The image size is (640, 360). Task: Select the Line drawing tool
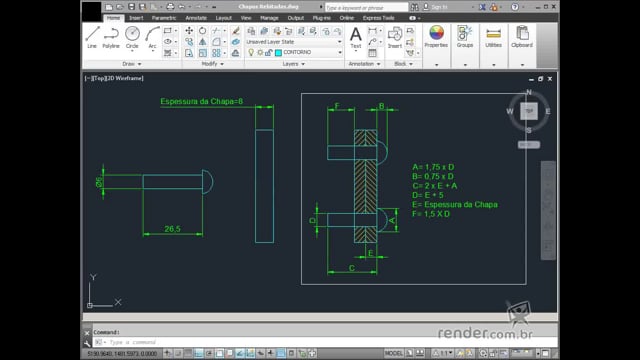(x=92, y=37)
